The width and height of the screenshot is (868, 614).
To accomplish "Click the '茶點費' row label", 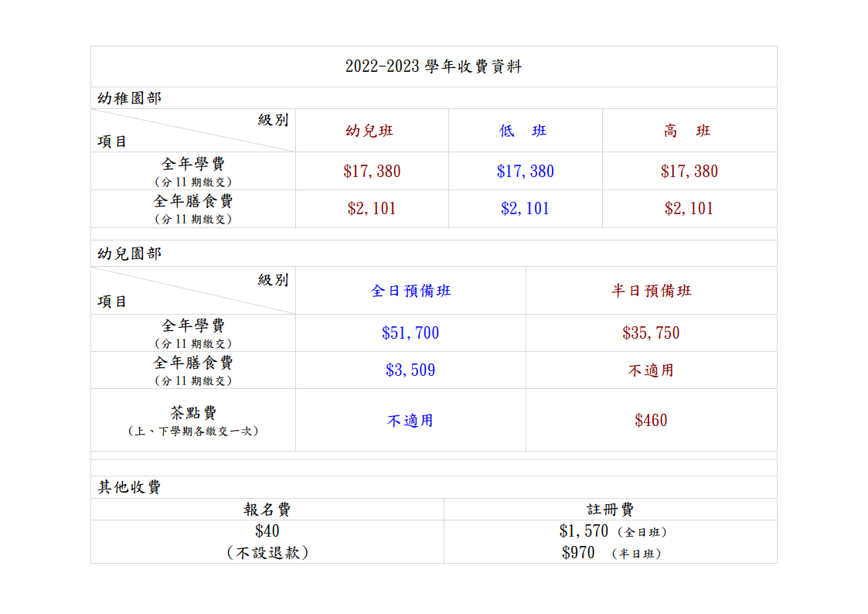I will (x=193, y=413).
